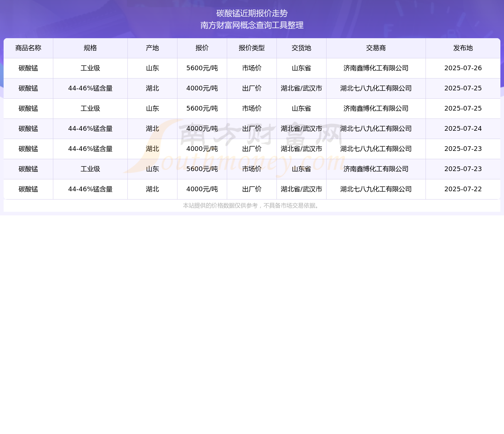Click 山东省 in the 2025-07-26 row
Screen dimensions: 504x434
pos(302,68)
